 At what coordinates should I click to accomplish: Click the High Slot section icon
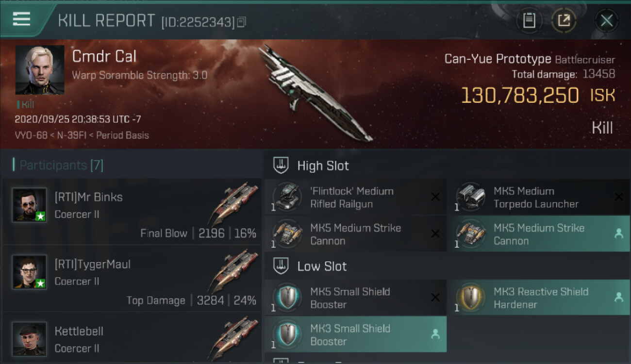click(x=281, y=165)
